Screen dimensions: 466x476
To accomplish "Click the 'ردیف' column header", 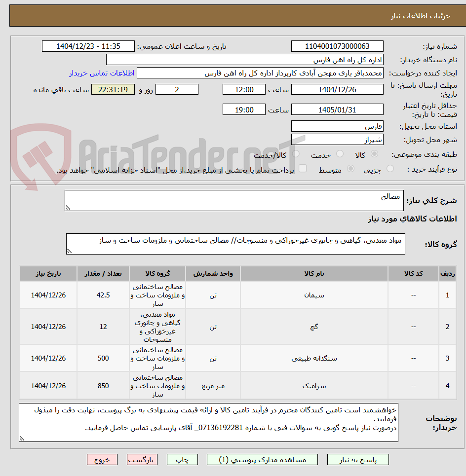I will pyautogui.click(x=447, y=274).
